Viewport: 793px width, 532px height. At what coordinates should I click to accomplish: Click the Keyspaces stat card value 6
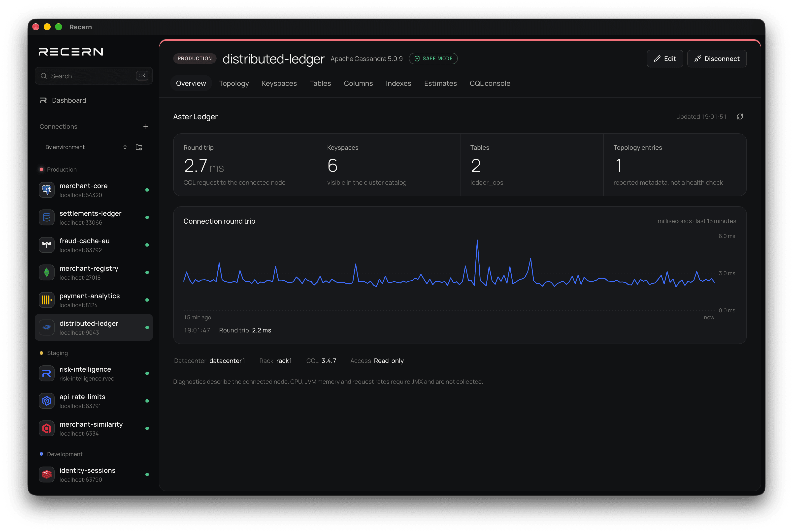(x=332, y=166)
